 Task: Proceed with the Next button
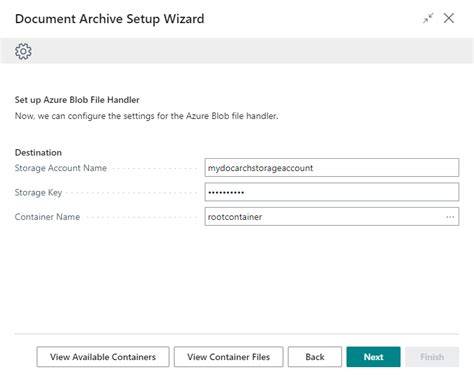click(373, 357)
